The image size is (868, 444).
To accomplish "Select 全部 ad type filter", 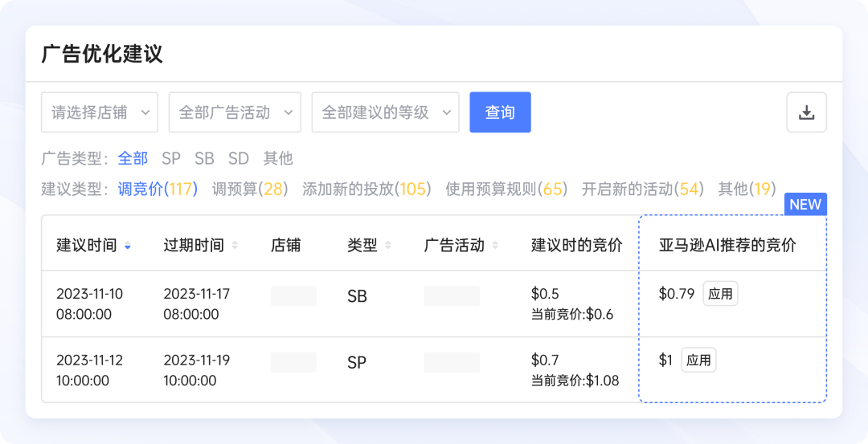I will click(133, 158).
